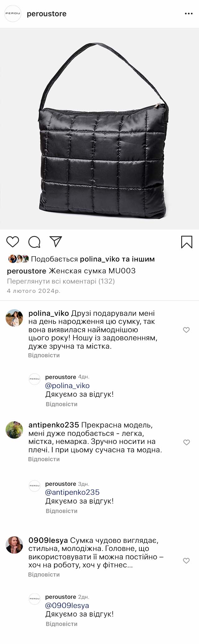The width and height of the screenshot is (199, 644).
Task: Like 0909lesya's comment
Action: 186,561
